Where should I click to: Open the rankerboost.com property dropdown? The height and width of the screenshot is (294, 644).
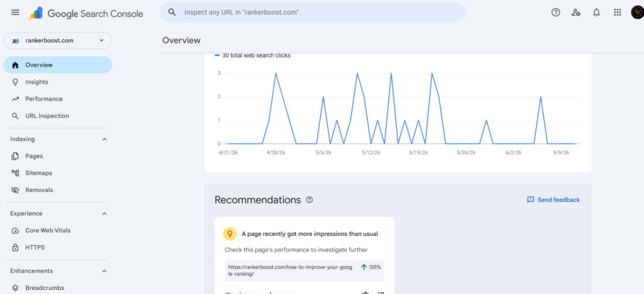[57, 41]
